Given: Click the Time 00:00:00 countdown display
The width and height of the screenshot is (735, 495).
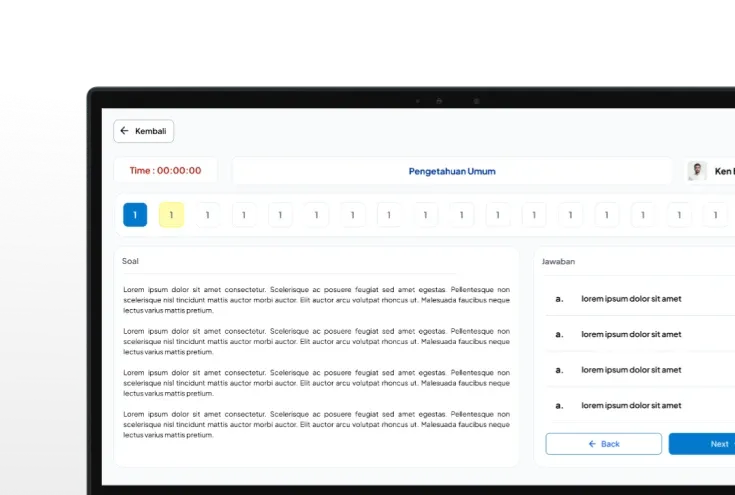Looking at the screenshot, I should pyautogui.click(x=165, y=171).
